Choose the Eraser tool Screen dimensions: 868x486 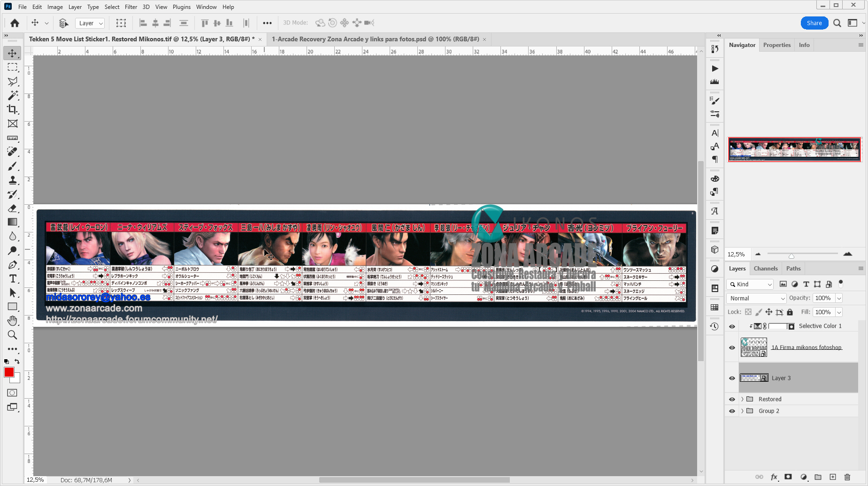point(13,208)
